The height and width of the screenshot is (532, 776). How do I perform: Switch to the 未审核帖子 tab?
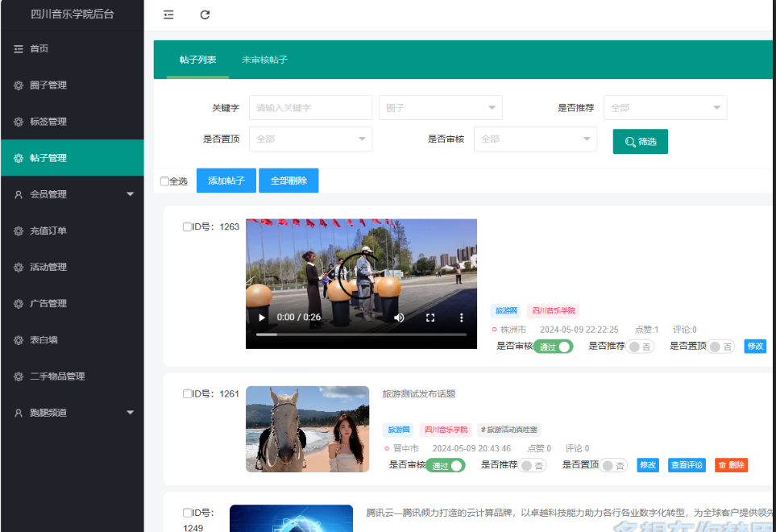[x=264, y=60]
